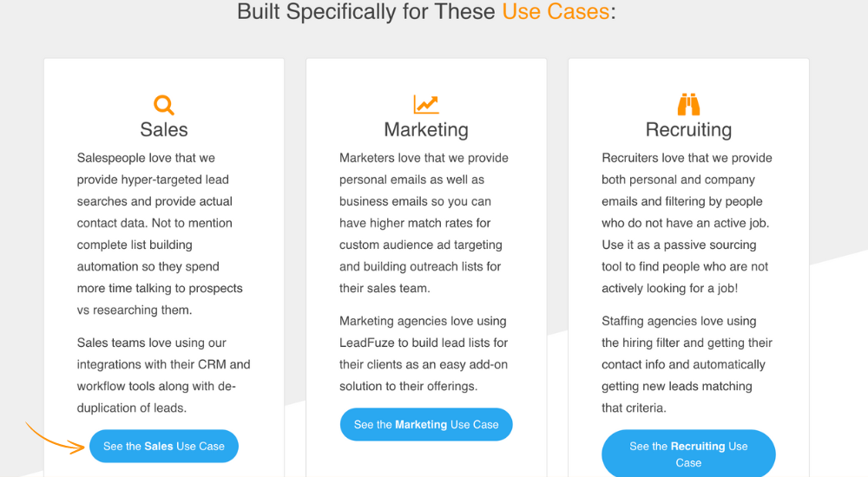The image size is (868, 477).
Task: Click the orange chart Marketing icon
Action: [x=425, y=104]
